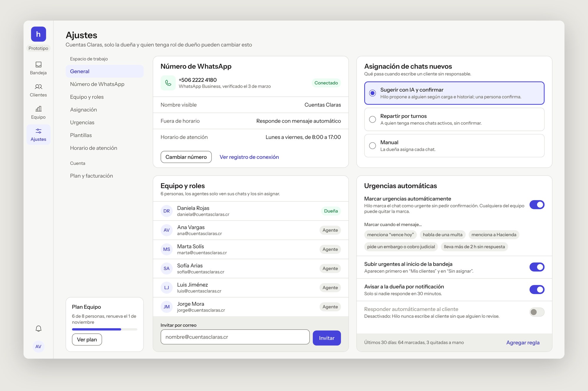Viewport: 588px width, 391px height.
Task: Click 'pide un embargo o cobro judicial' chip
Action: 401,247
